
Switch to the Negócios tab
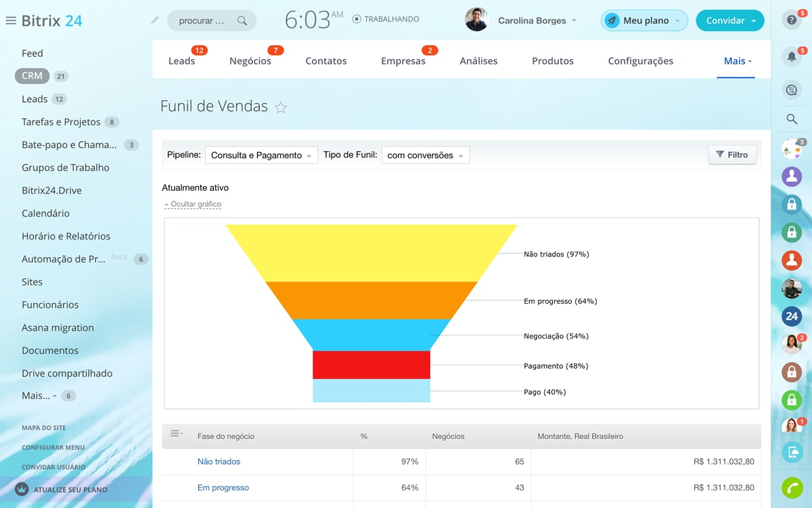pos(250,61)
